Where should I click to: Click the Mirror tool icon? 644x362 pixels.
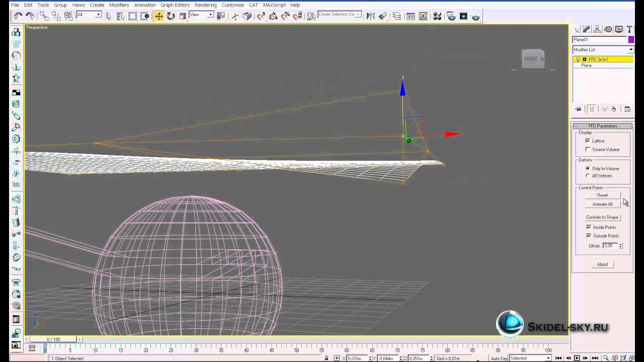(x=370, y=16)
